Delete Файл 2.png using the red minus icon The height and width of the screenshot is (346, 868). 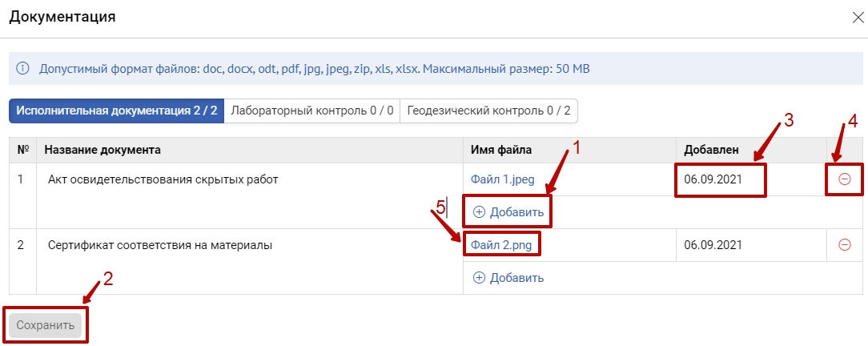click(844, 244)
